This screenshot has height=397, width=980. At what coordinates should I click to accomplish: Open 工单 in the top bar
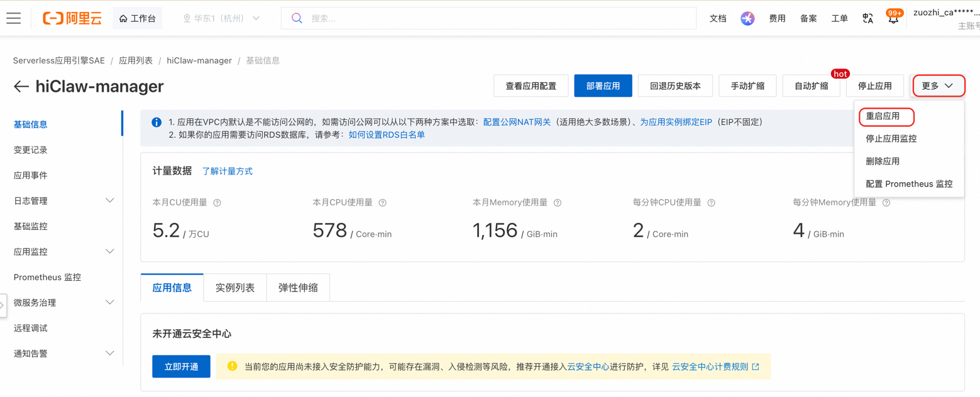pos(839,18)
